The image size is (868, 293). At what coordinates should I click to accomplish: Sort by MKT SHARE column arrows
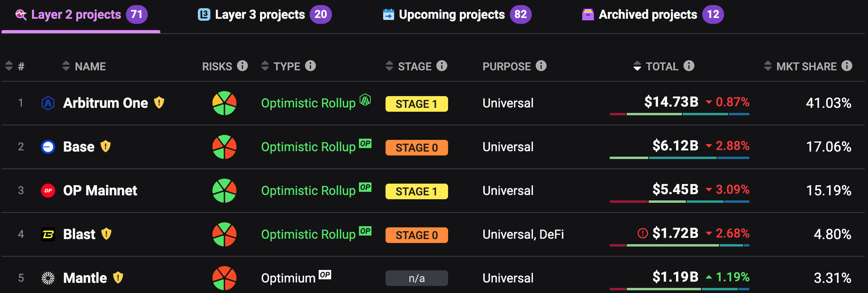(x=768, y=66)
